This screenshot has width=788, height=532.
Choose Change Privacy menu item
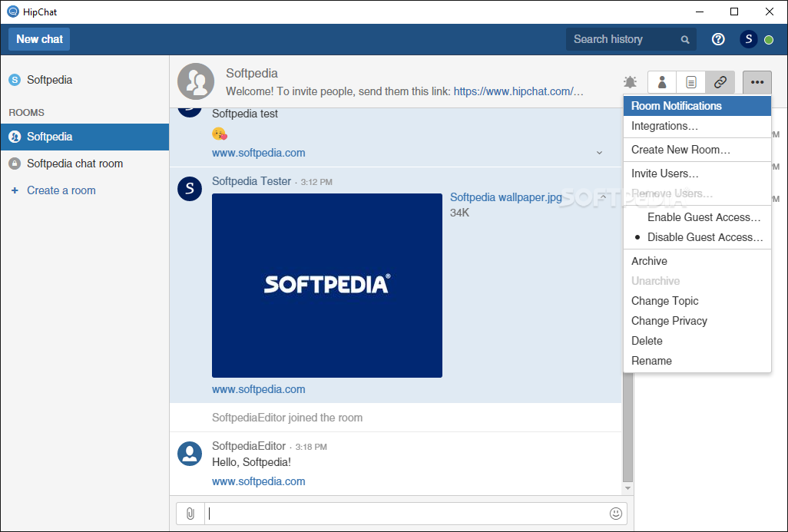pyautogui.click(x=697, y=321)
